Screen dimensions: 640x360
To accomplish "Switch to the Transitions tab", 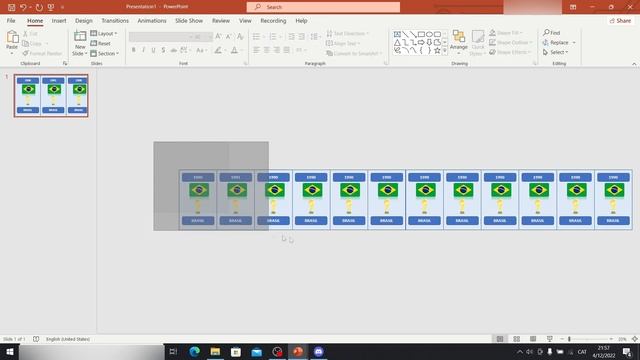I will click(115, 20).
